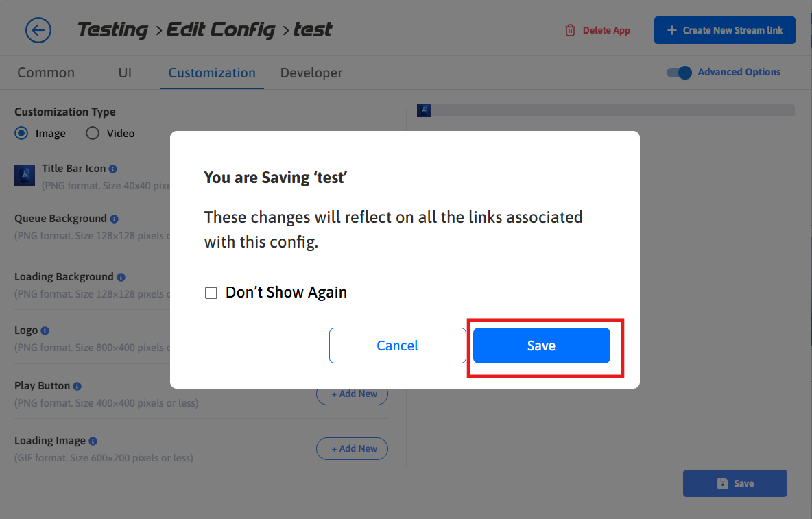Toggle the Advanced Options switch

click(679, 72)
